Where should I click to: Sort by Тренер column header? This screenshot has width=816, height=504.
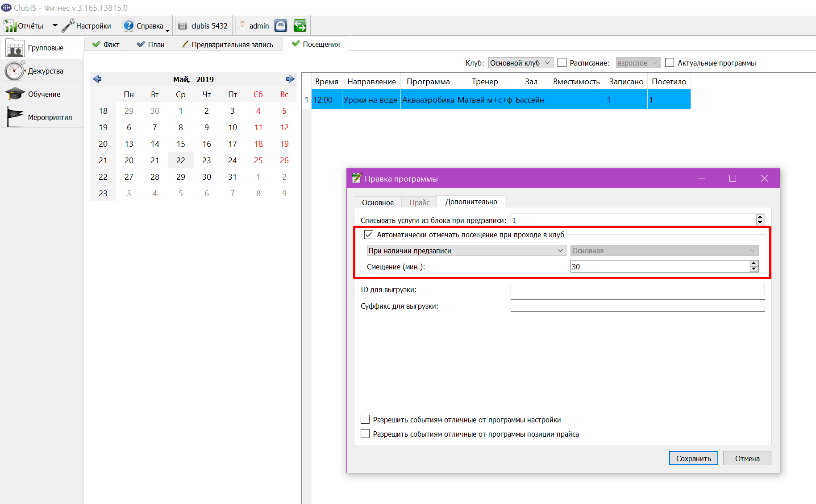[x=485, y=82]
